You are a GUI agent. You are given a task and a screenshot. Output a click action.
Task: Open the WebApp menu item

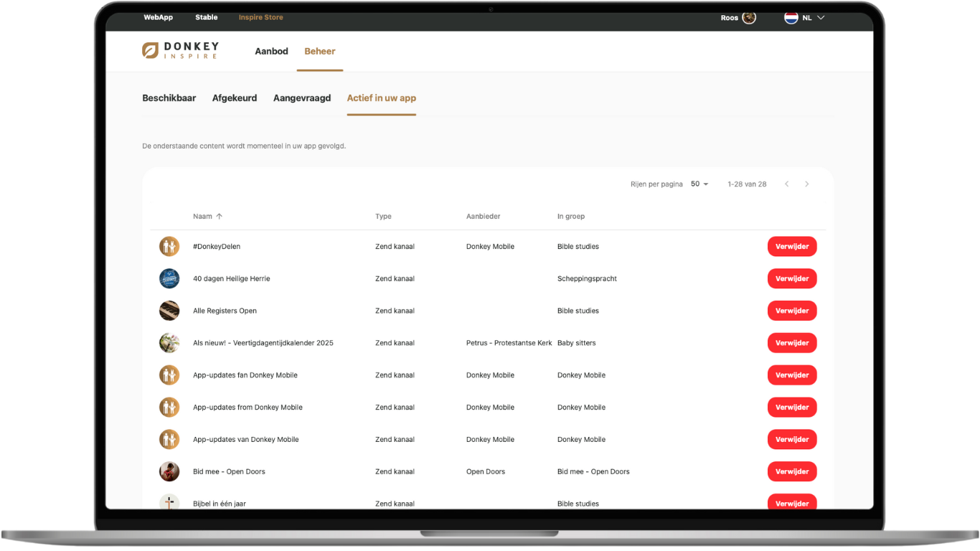pyautogui.click(x=159, y=17)
